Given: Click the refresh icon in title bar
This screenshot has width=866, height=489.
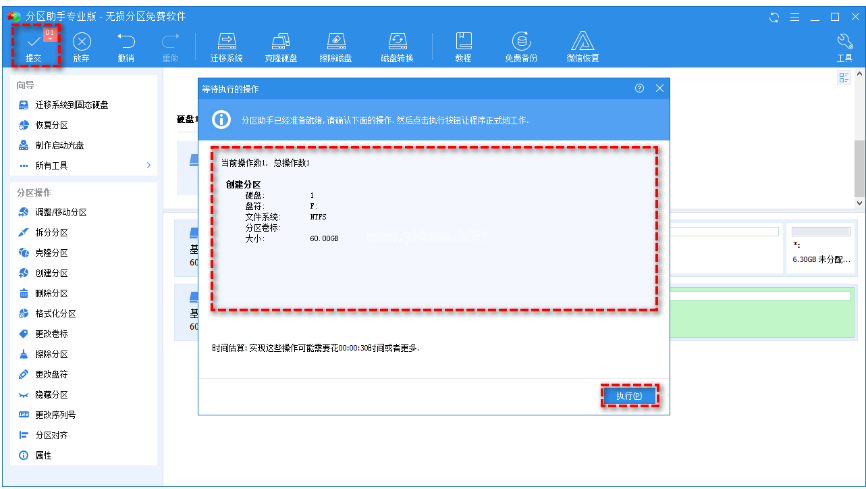Looking at the screenshot, I should (x=774, y=17).
